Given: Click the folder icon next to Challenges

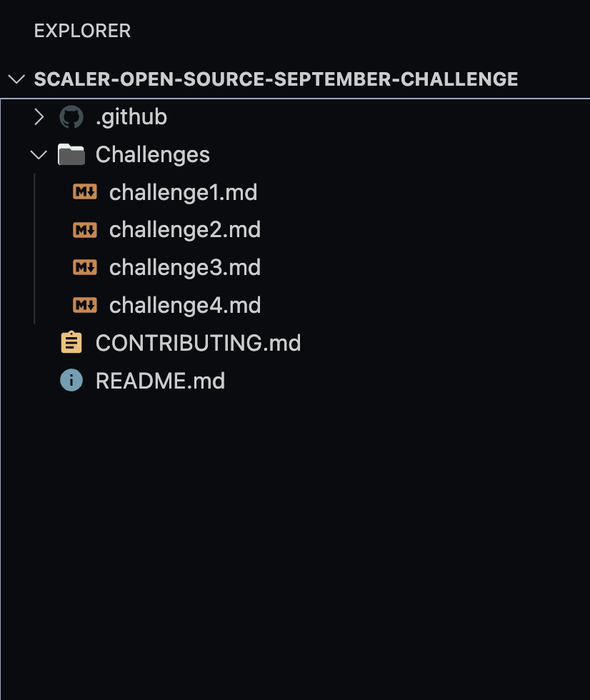Looking at the screenshot, I should tap(71, 154).
